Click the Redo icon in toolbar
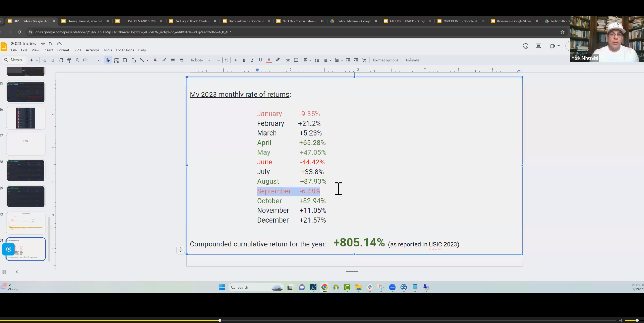The width and height of the screenshot is (644, 323). [53, 60]
